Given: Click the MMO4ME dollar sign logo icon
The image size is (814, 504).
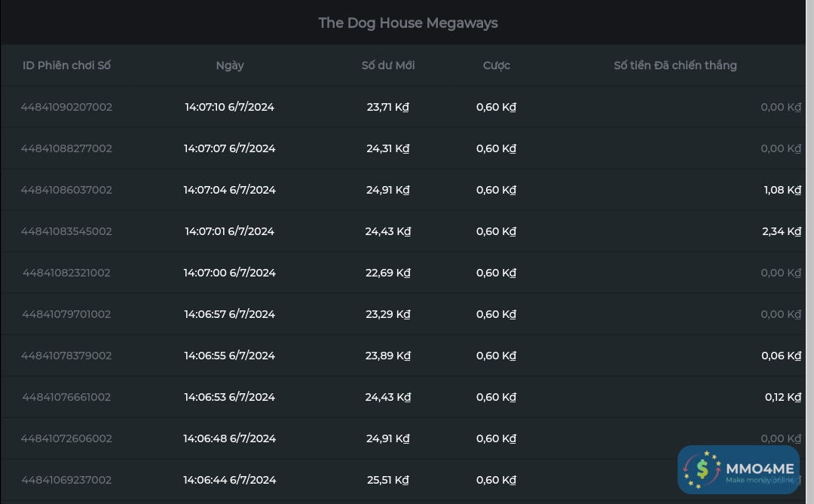Looking at the screenshot, I should point(702,469).
